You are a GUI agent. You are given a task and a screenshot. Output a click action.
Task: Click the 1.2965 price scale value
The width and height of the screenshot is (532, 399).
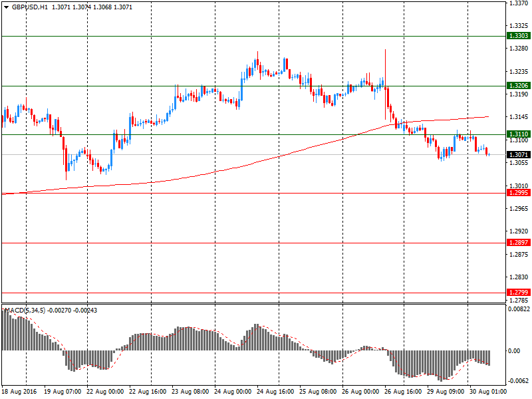click(x=519, y=209)
